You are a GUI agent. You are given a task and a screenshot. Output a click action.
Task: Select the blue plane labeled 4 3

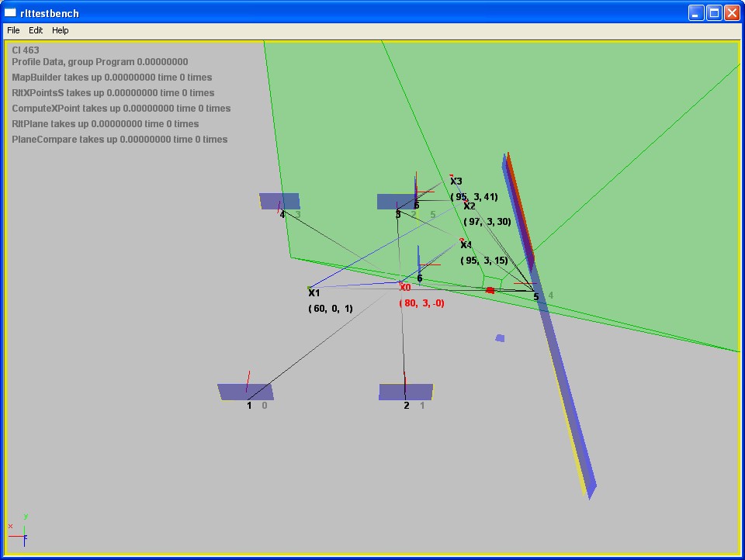click(279, 201)
